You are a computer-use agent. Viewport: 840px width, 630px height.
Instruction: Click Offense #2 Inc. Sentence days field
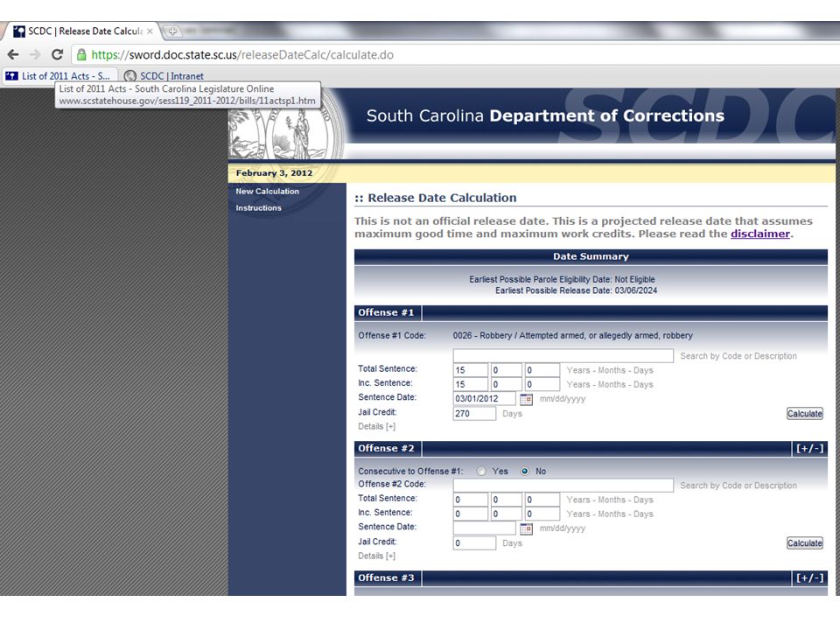(x=542, y=514)
